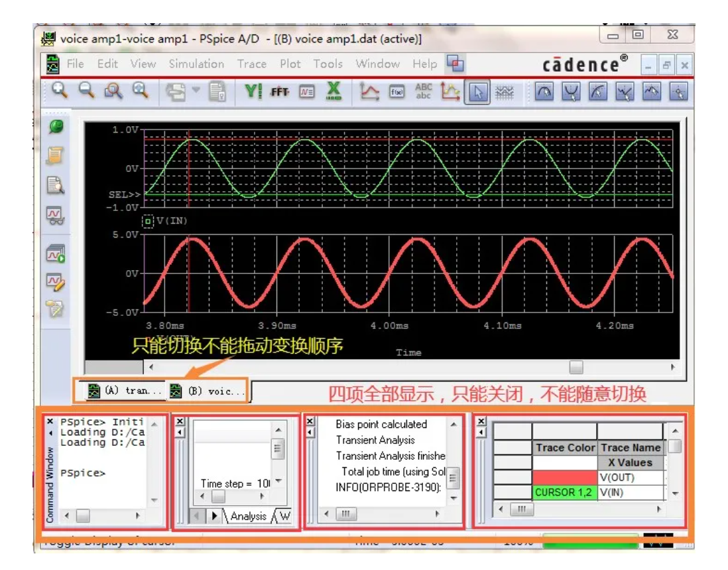Click the Cursor Point icon
Image resolution: width=728 pixels, height=570 pixels.
click(x=678, y=92)
